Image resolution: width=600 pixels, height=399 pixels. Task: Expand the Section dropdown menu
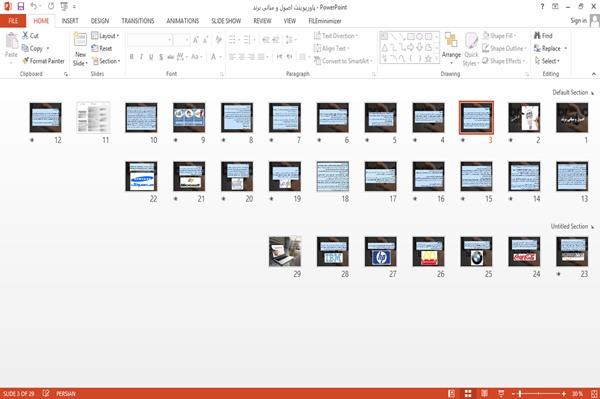click(x=106, y=61)
